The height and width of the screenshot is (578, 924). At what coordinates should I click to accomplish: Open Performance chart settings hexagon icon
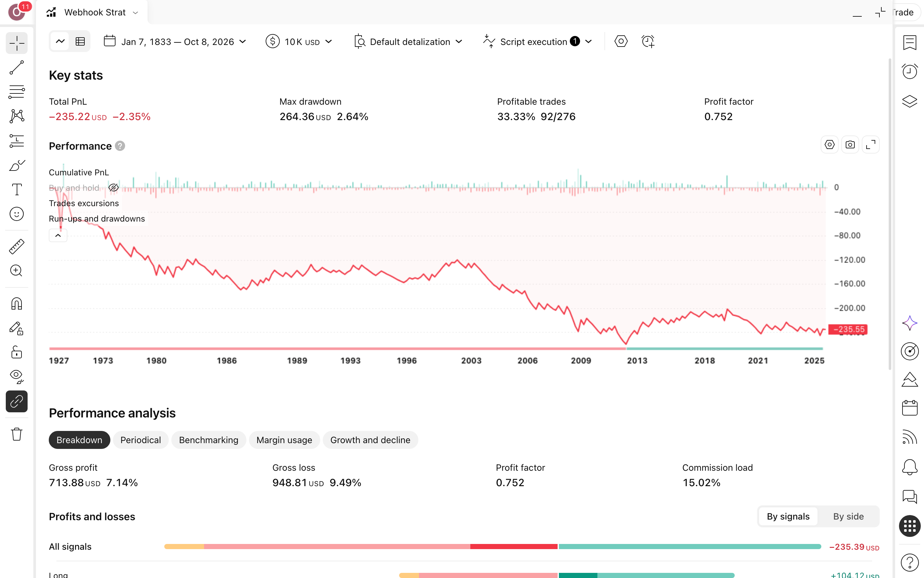pyautogui.click(x=829, y=145)
